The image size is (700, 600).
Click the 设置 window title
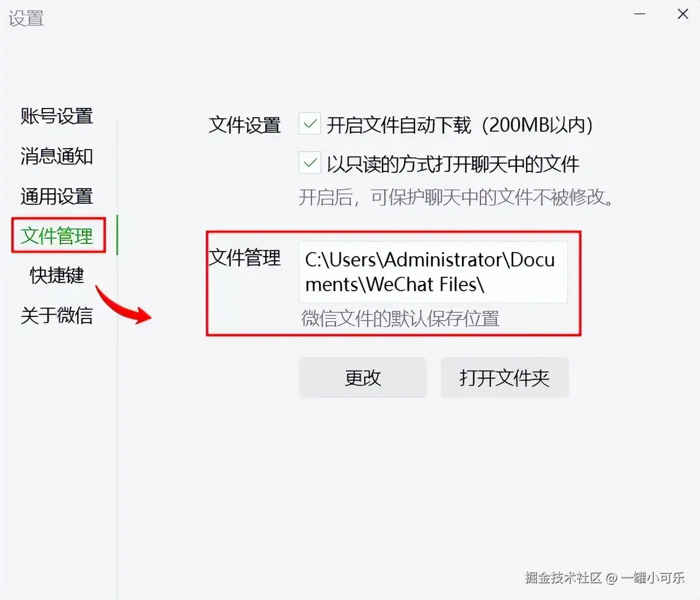click(26, 19)
